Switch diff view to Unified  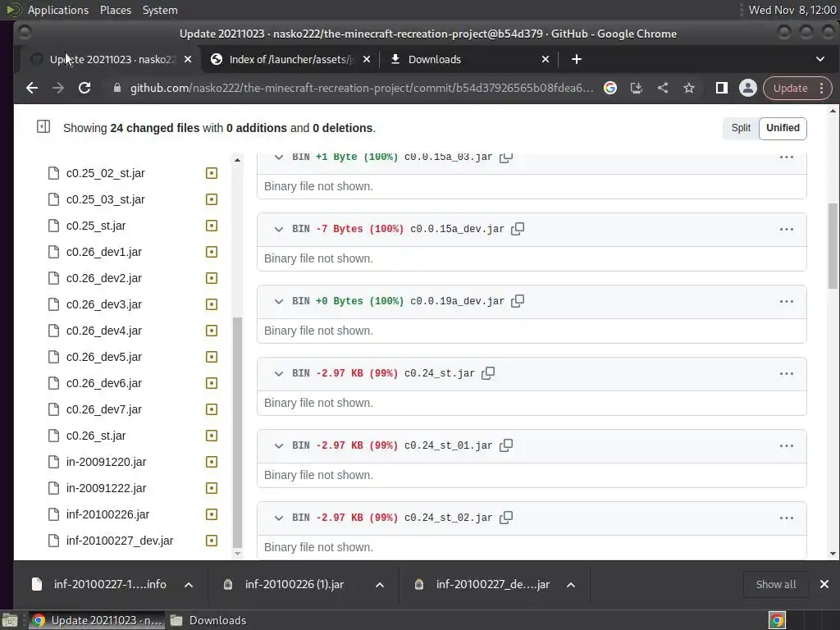(x=783, y=128)
